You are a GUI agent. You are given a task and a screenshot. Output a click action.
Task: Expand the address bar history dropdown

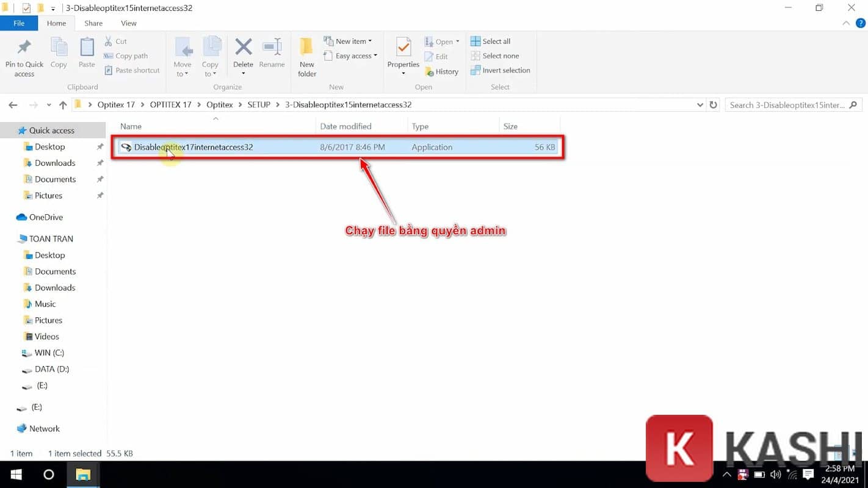(x=700, y=104)
